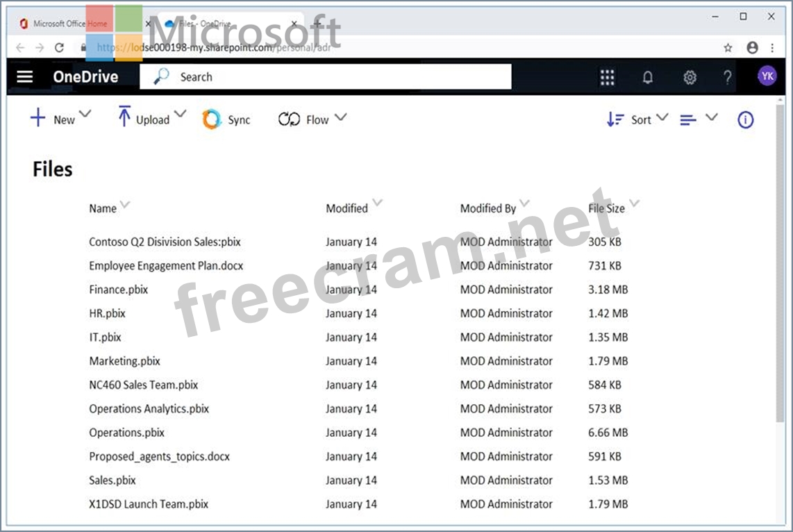The height and width of the screenshot is (532, 793).
Task: Open IT.pbix file
Action: pos(105,337)
